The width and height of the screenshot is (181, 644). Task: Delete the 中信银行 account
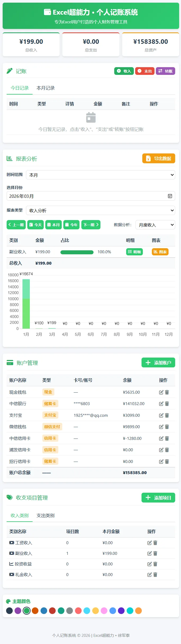[x=167, y=404]
